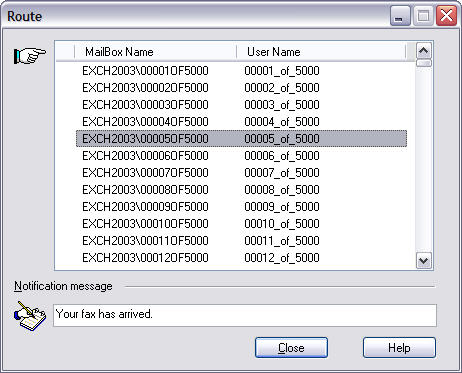Select mailbox EXCH2003\00002OF5000
Screen dimensions: 462x373
[145, 88]
